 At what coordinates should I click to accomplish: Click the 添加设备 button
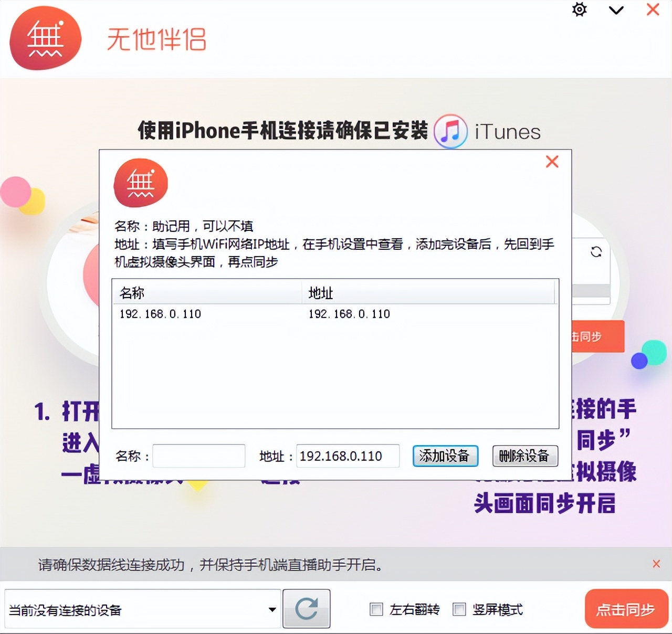point(445,456)
